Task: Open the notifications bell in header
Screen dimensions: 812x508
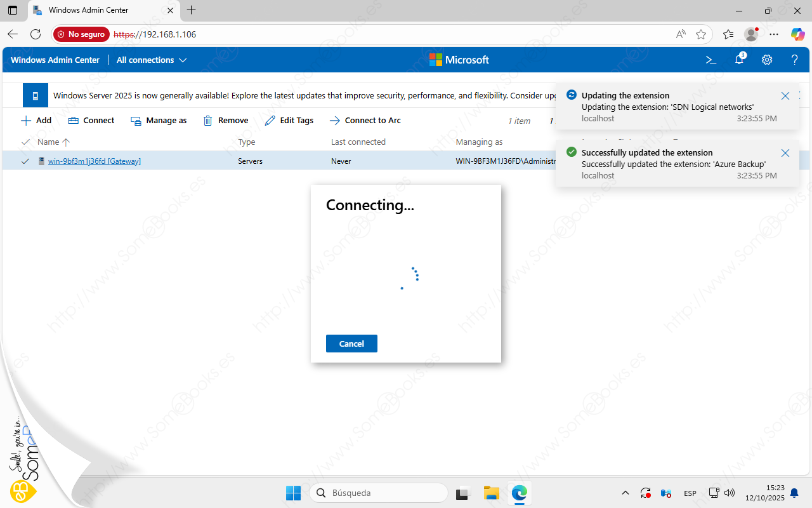Action: click(x=739, y=60)
